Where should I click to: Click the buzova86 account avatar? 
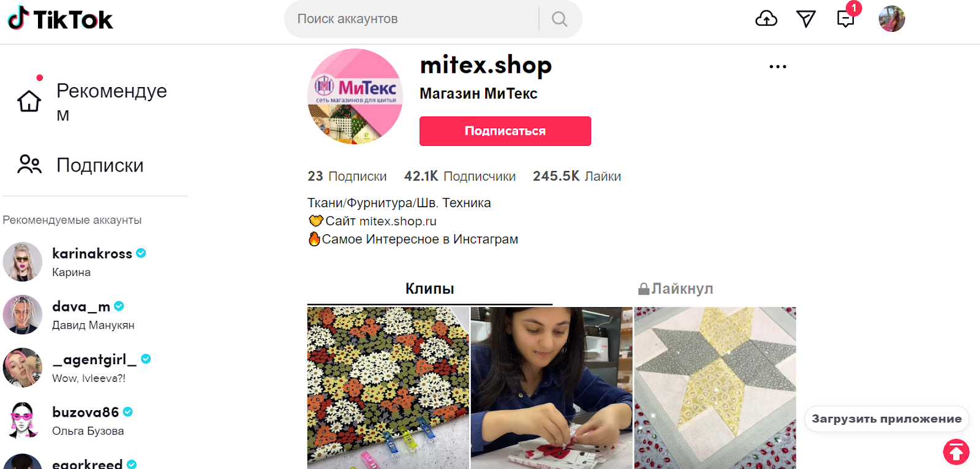pos(23,421)
